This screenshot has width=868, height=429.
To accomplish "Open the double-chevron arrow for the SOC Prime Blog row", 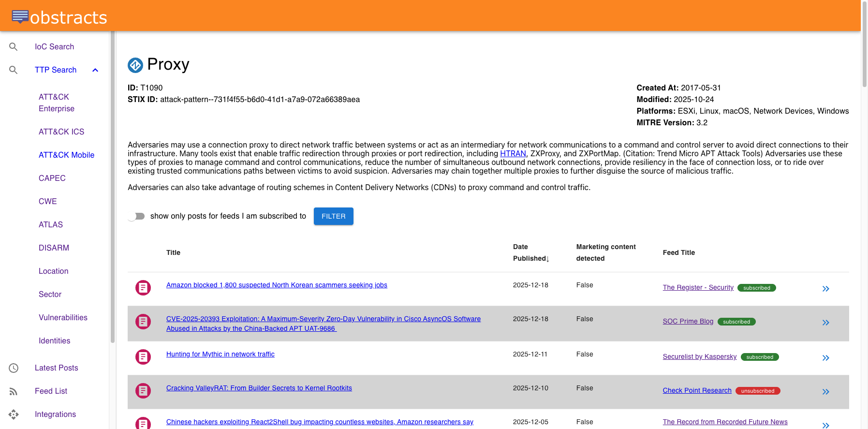I will (825, 323).
